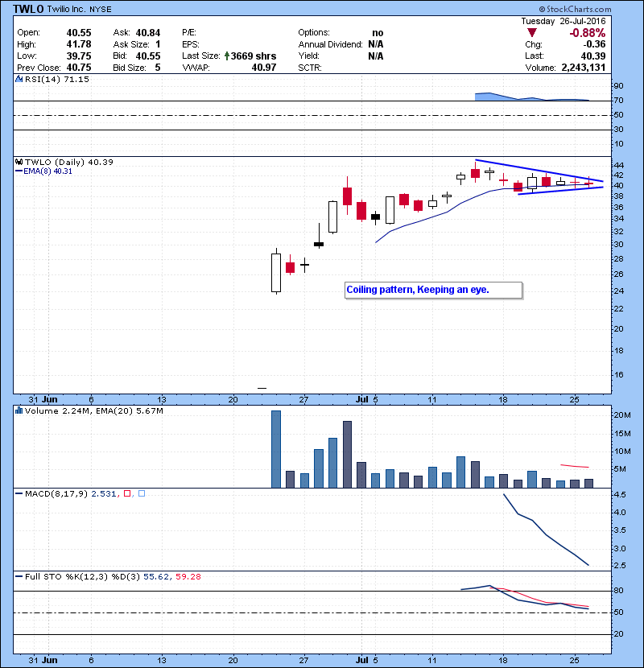Viewport: 644px width, 668px height.
Task: Click the Low value 39.75
Action: [x=79, y=56]
